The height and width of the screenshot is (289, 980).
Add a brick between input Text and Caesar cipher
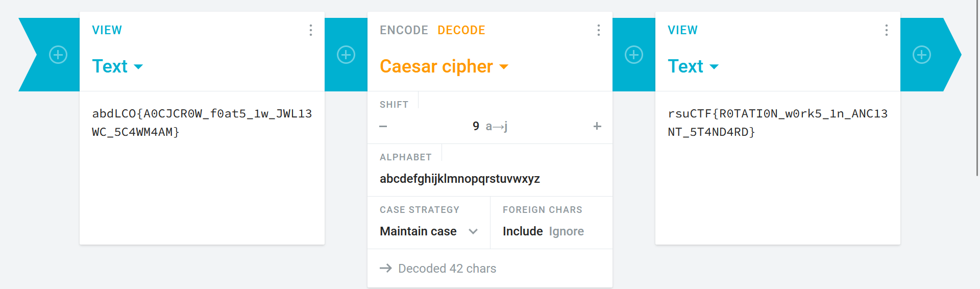click(346, 55)
